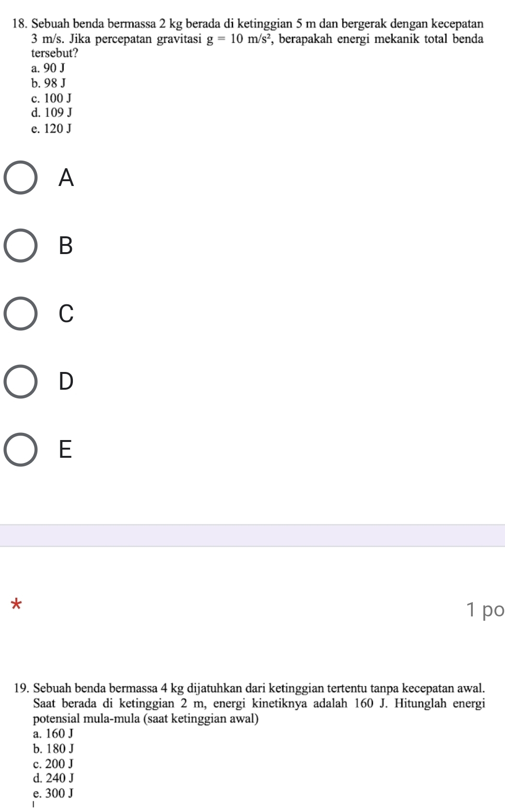The height and width of the screenshot is (812, 505).
Task: Click the letter label 'A' text
Action: (66, 178)
